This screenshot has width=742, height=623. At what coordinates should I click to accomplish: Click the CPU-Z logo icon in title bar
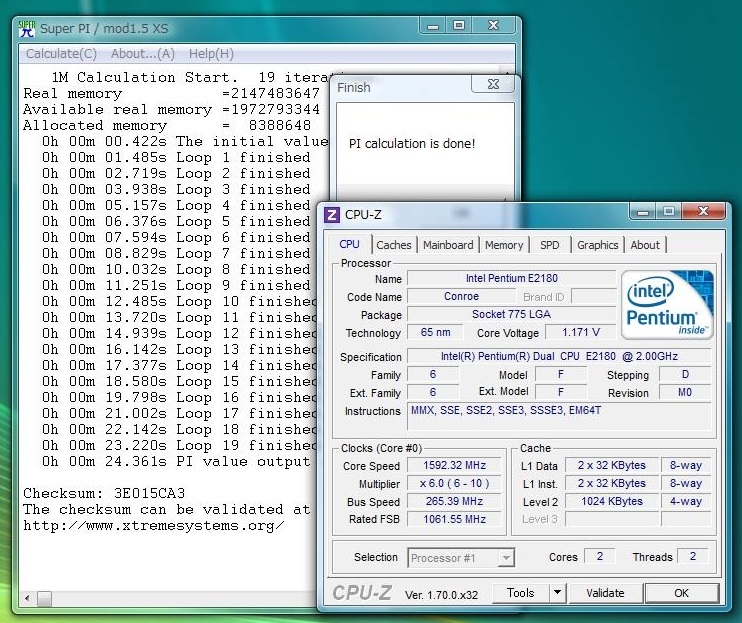pos(332,214)
